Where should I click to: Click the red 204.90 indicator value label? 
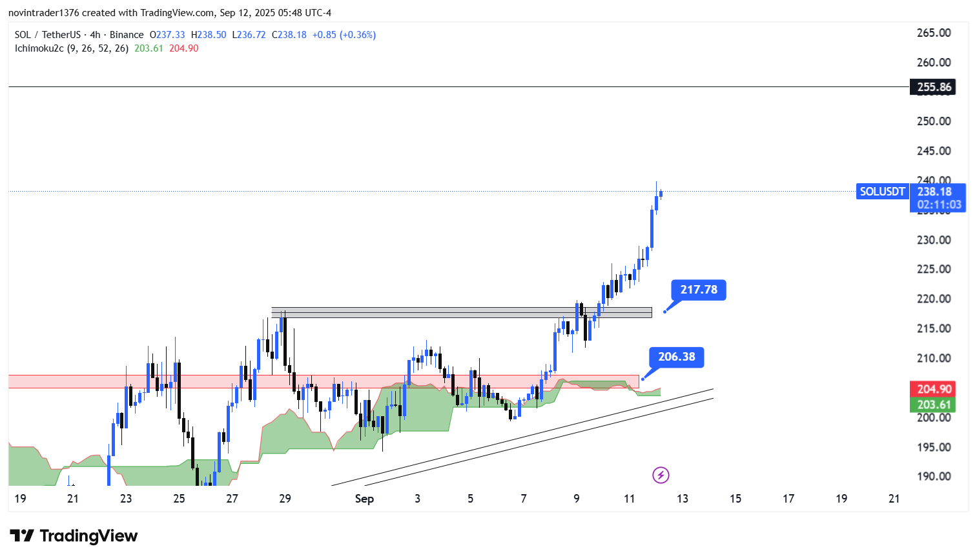[932, 389]
